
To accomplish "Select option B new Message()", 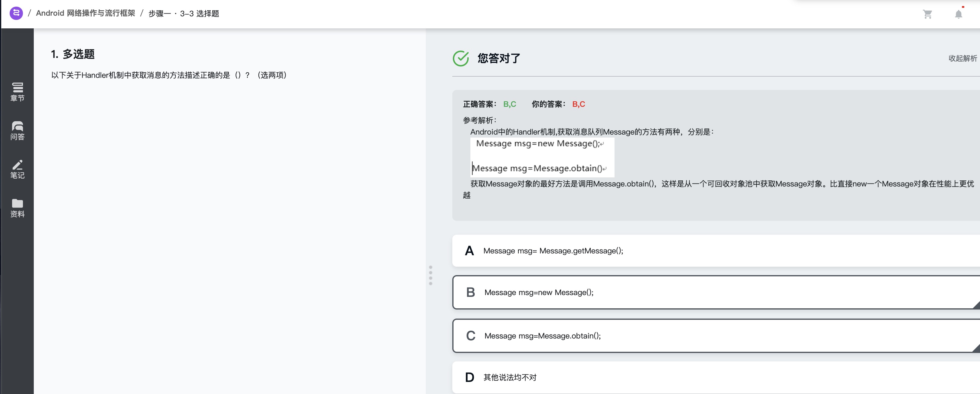I will [x=716, y=292].
